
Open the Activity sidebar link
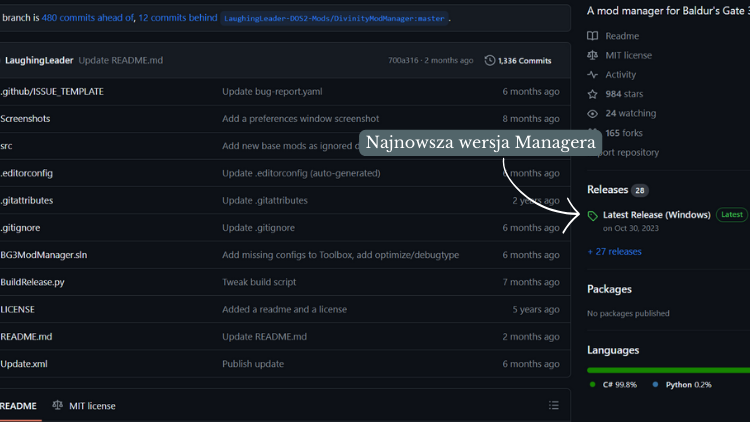(620, 75)
